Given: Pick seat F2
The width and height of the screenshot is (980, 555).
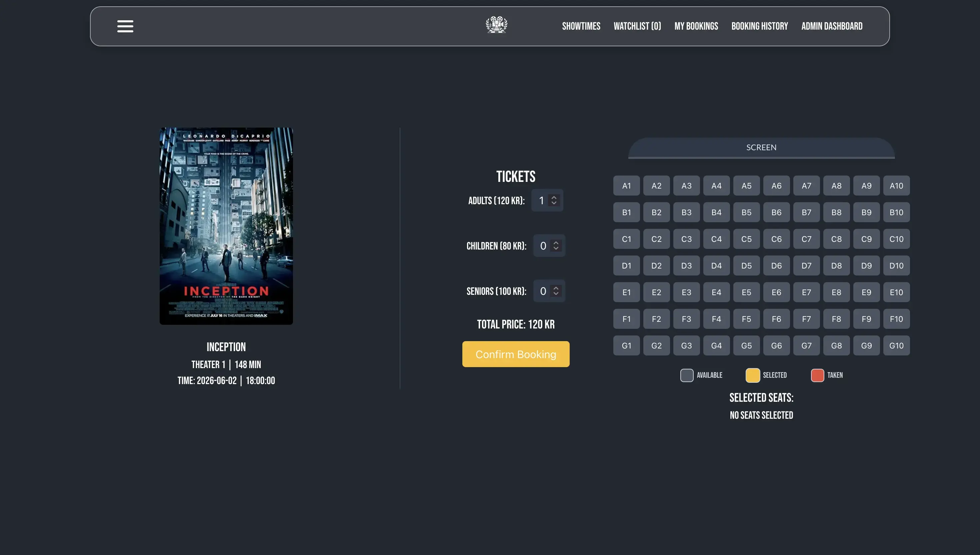Looking at the screenshot, I should (656, 319).
